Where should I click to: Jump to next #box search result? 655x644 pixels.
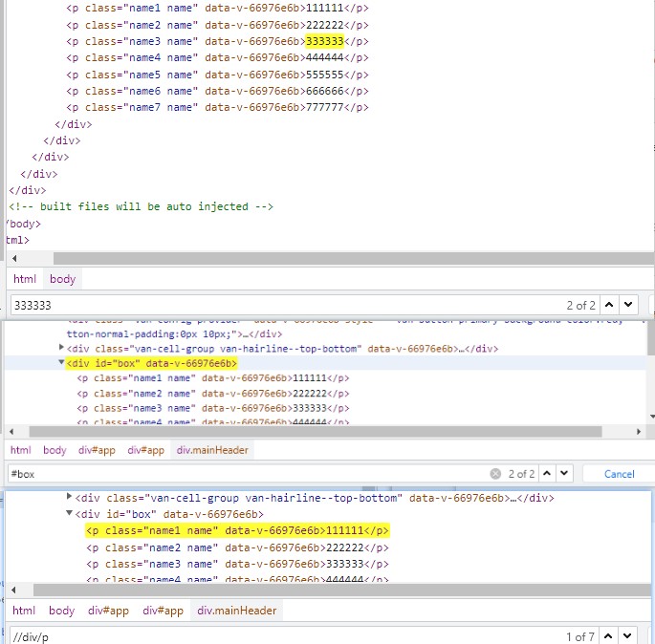[x=564, y=474]
